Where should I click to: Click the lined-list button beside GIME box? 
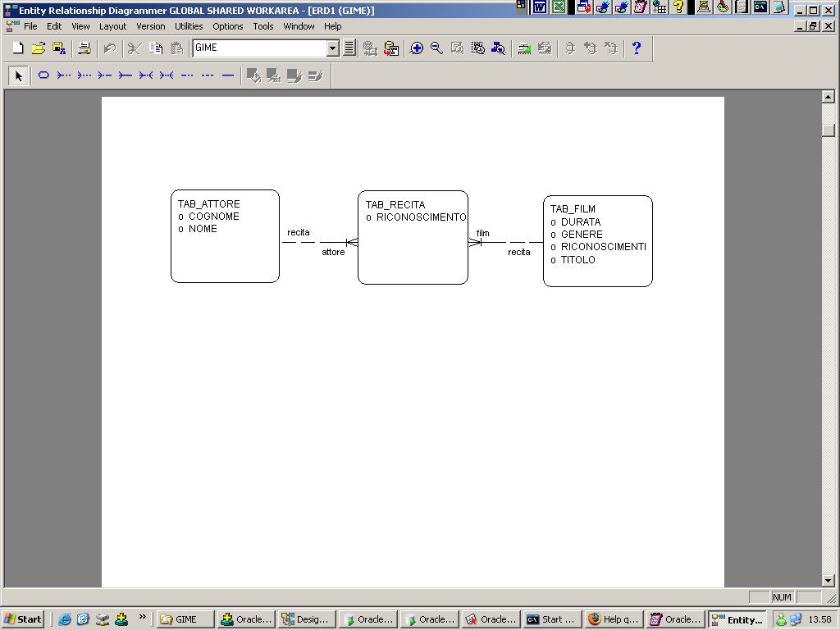click(x=349, y=48)
